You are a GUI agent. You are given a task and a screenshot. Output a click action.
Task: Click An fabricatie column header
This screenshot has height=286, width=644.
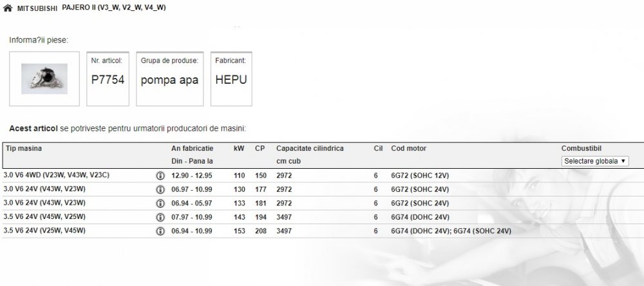click(x=192, y=148)
